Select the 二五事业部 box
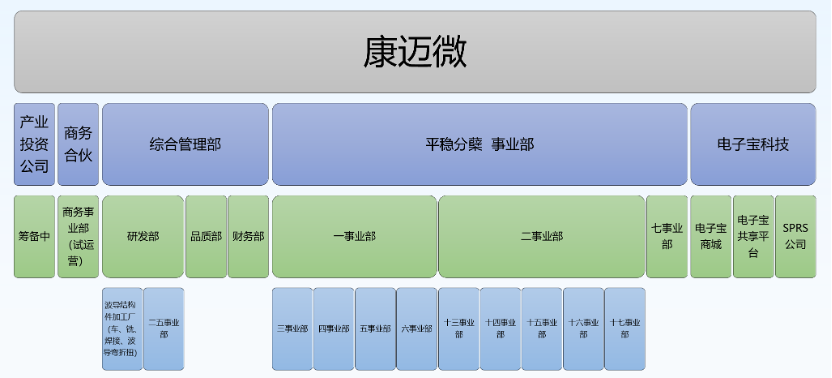This screenshot has width=832, height=378. pos(164,329)
